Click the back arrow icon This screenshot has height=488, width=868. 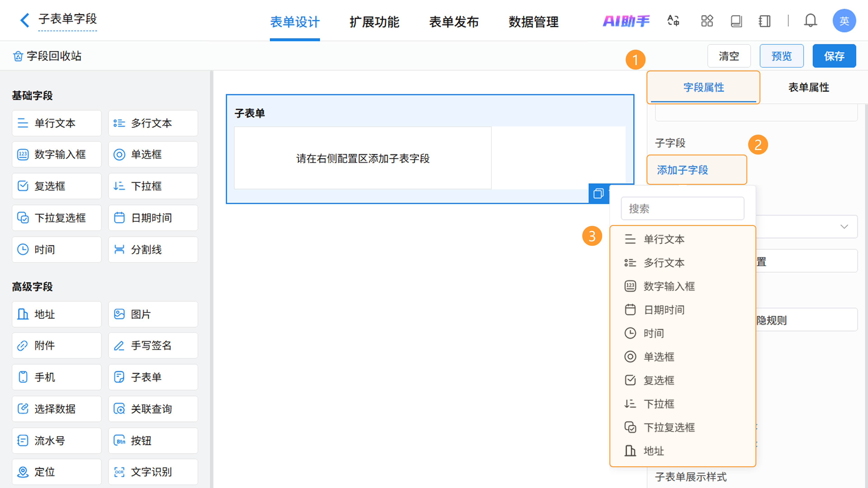tap(24, 20)
